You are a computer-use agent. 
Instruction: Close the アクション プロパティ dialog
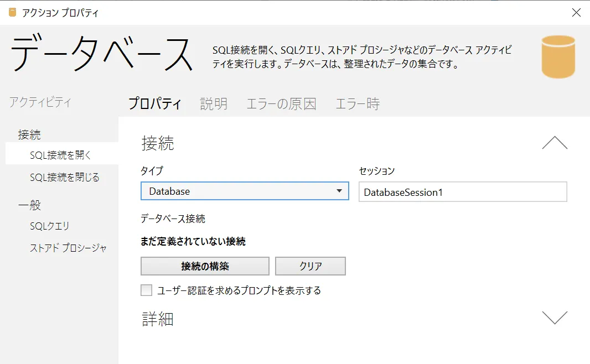click(576, 13)
